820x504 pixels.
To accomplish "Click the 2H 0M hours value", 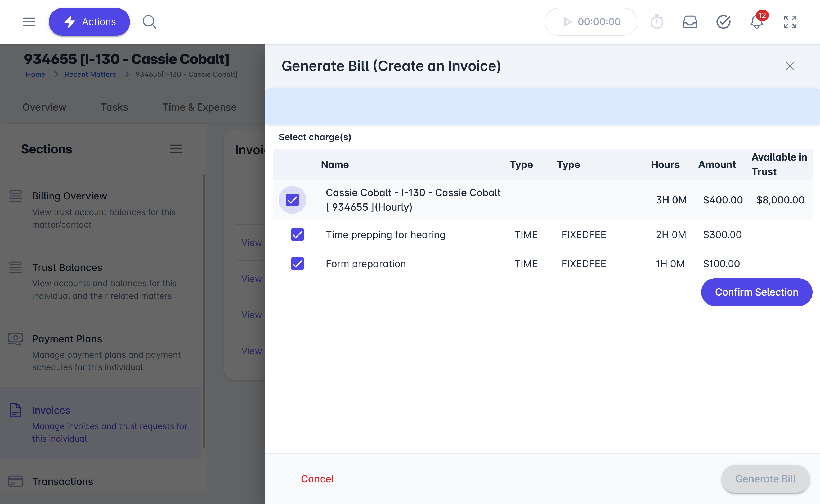I will pos(671,235).
